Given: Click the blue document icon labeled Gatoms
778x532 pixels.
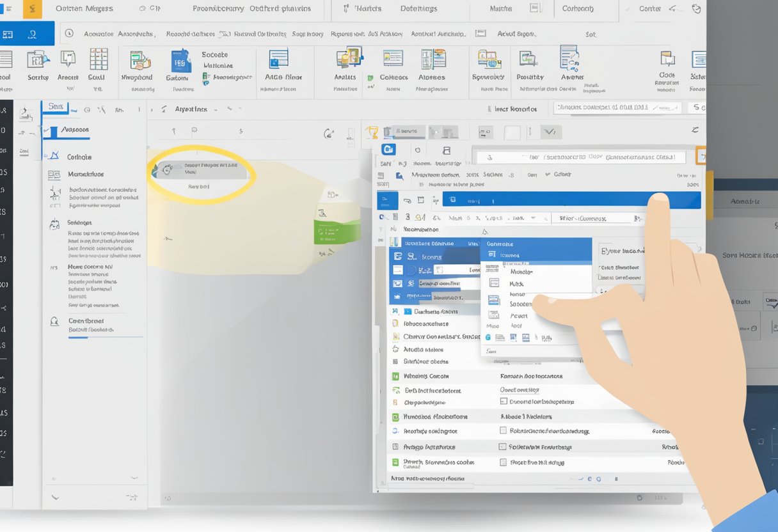Looking at the screenshot, I should click(x=181, y=61).
